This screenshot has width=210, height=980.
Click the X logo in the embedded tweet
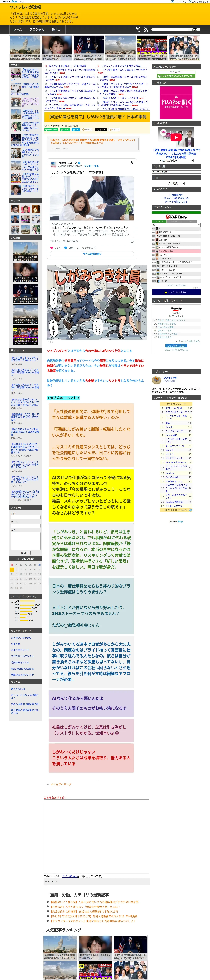(132, 163)
